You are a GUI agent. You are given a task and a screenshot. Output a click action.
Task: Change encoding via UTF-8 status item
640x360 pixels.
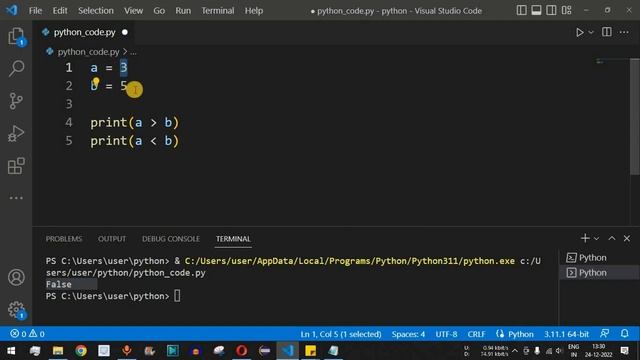click(446, 334)
